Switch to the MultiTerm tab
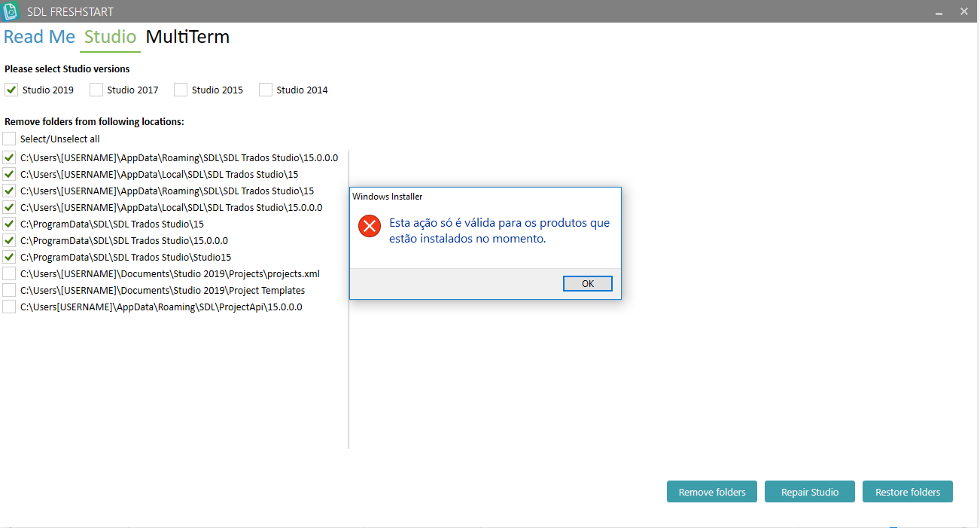This screenshot has height=528, width=980. coord(187,37)
